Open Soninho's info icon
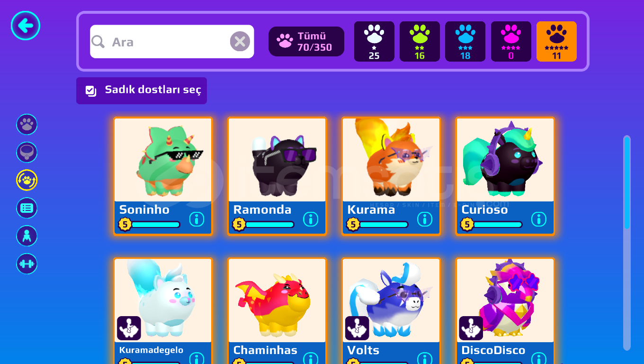The width and height of the screenshot is (644, 364). (x=197, y=219)
